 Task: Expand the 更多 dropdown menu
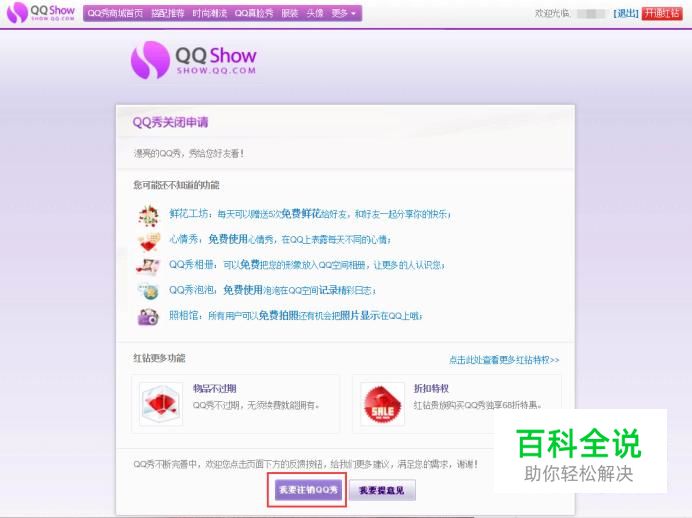[343, 13]
